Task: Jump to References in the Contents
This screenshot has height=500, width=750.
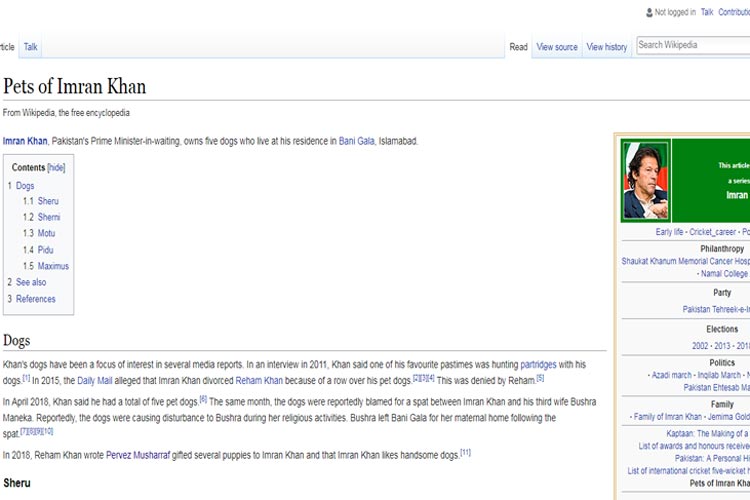Action: [35, 299]
